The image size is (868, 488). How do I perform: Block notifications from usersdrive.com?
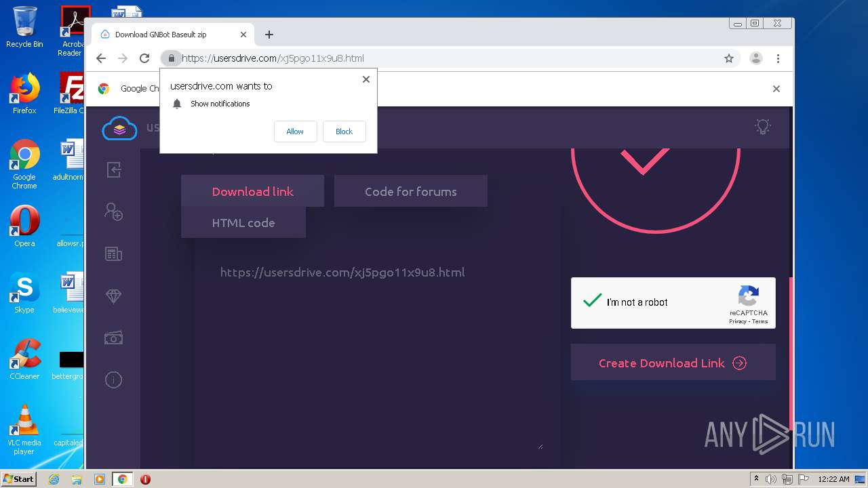[x=344, y=131]
